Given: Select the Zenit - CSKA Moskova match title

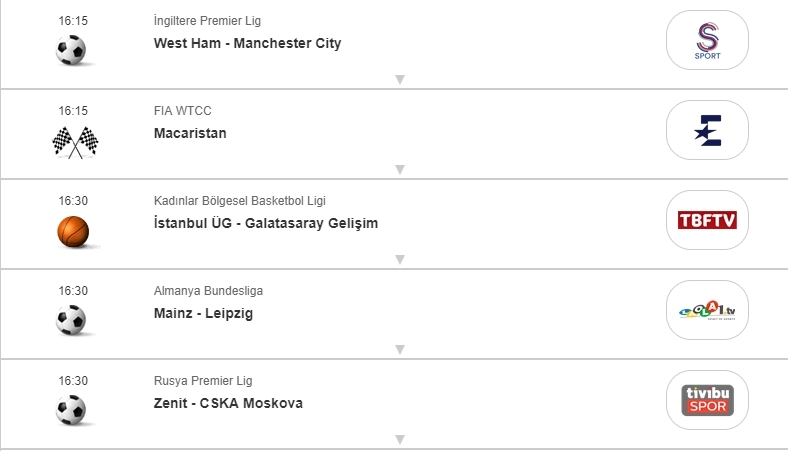Looking at the screenshot, I should pyautogui.click(x=228, y=403).
